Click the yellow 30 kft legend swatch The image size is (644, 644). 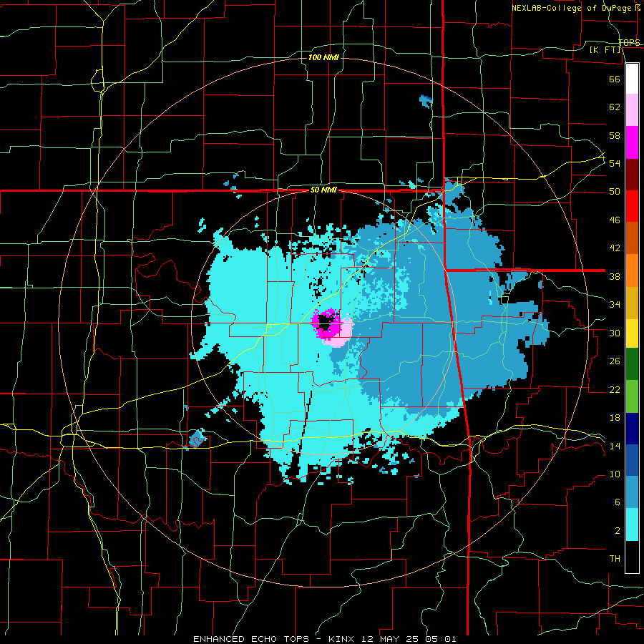click(632, 333)
